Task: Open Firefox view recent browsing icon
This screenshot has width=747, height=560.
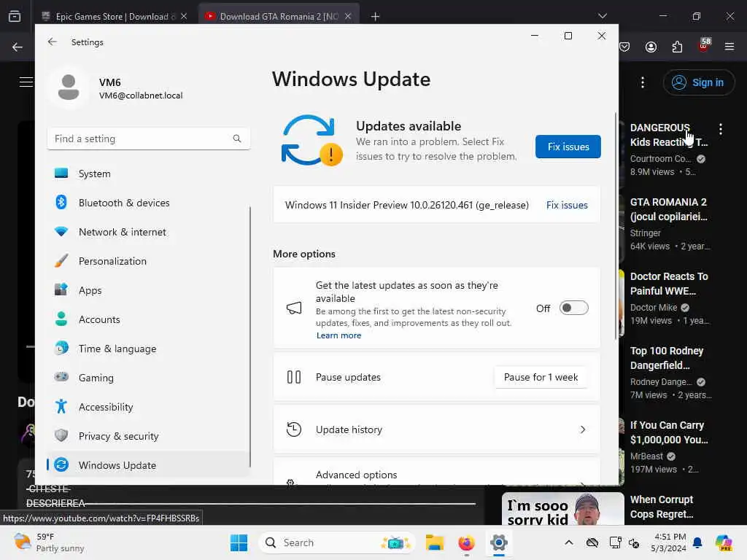Action: click(x=15, y=16)
